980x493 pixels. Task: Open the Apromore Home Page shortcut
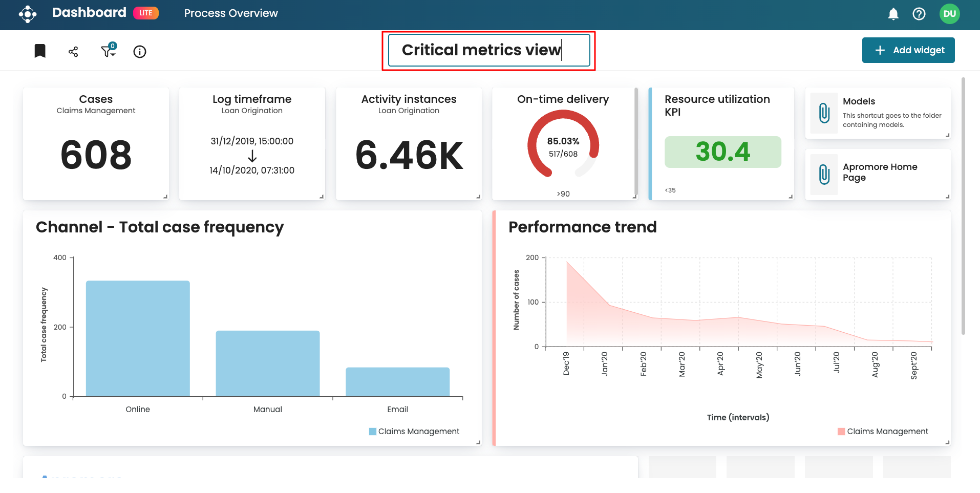coord(880,172)
